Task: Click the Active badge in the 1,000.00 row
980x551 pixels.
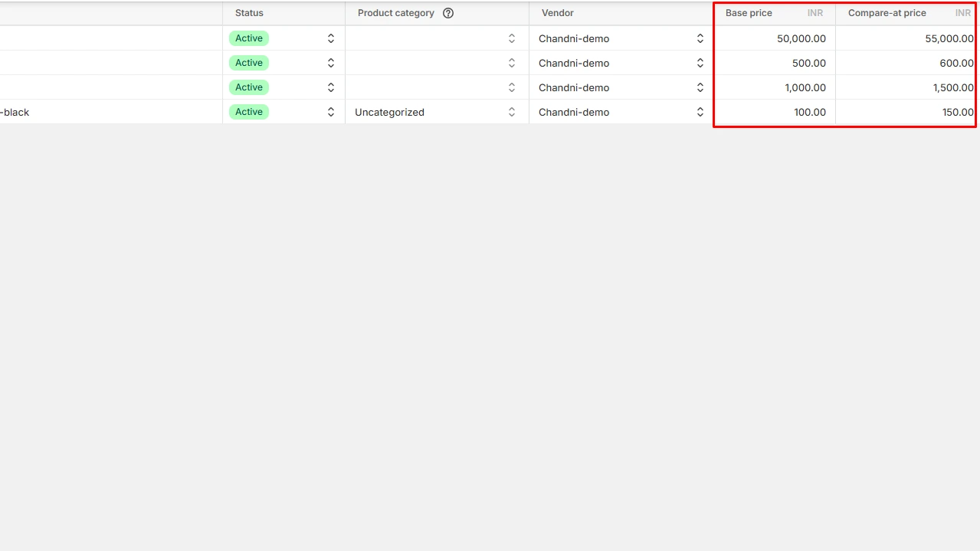Action: [249, 87]
